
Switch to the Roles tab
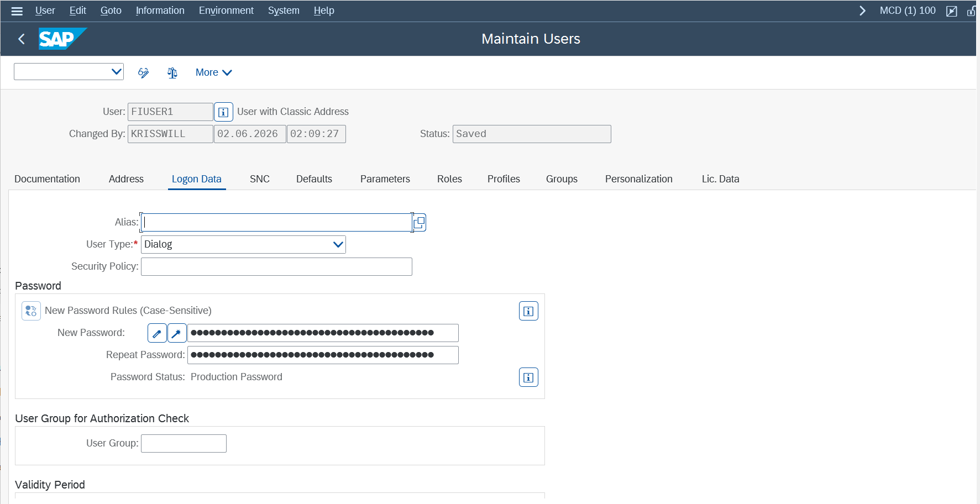pos(449,179)
